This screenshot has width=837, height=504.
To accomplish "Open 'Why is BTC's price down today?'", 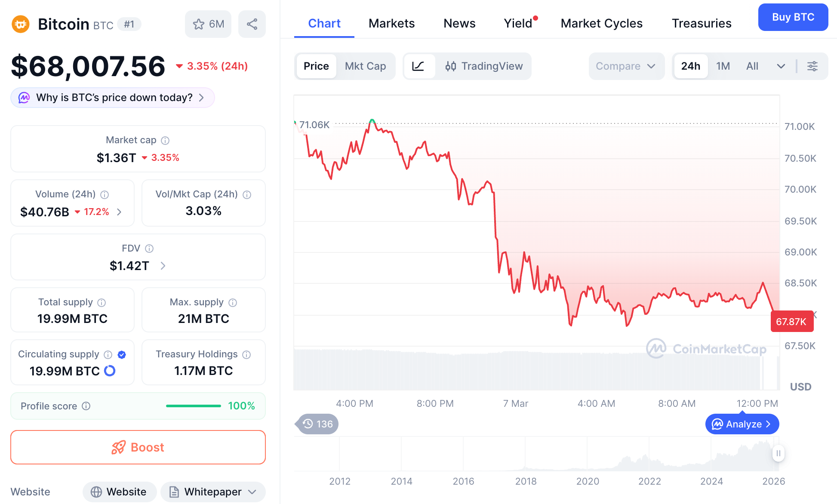I will click(113, 98).
